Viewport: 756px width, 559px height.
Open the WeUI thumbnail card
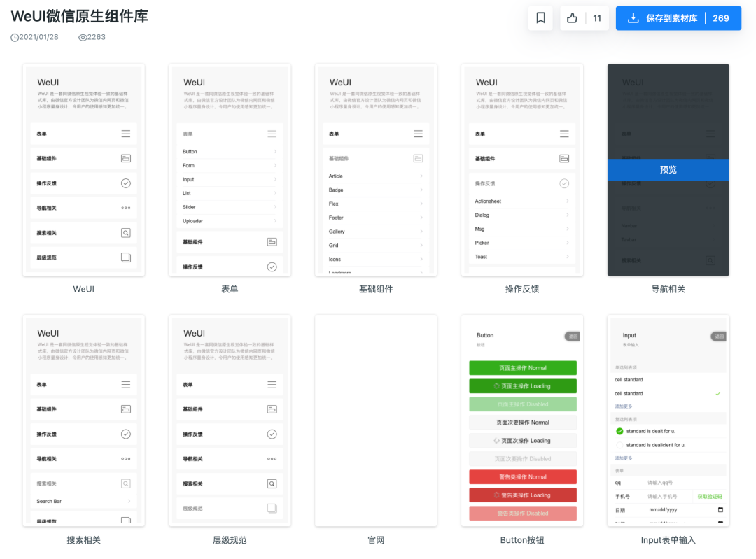click(x=84, y=169)
